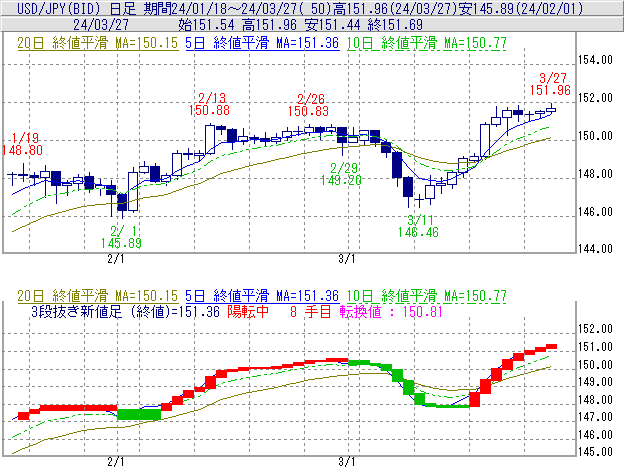Click the lower chart 5日 終値平滑 MA=151.36 legend

click(262, 296)
